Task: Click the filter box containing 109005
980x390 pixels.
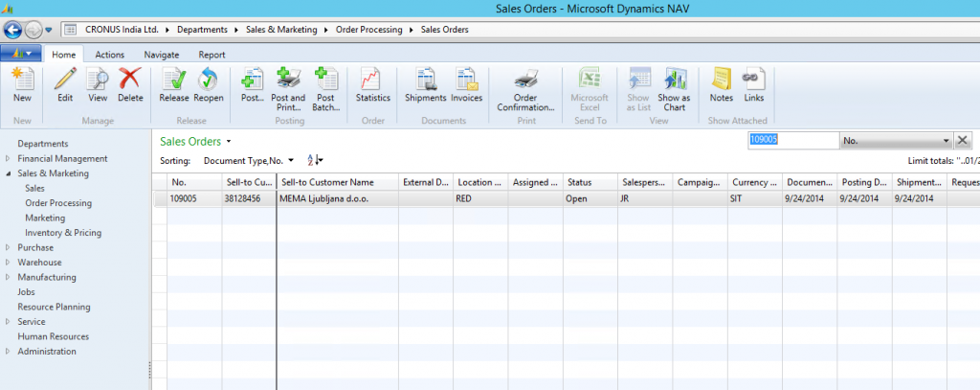Action: (x=792, y=140)
